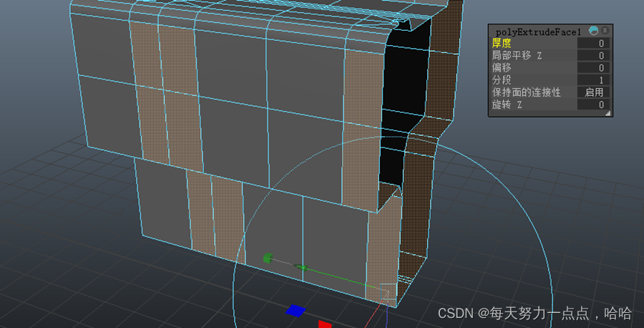Select the 分段 attribute label
This screenshot has height=328, width=644.
(x=502, y=80)
